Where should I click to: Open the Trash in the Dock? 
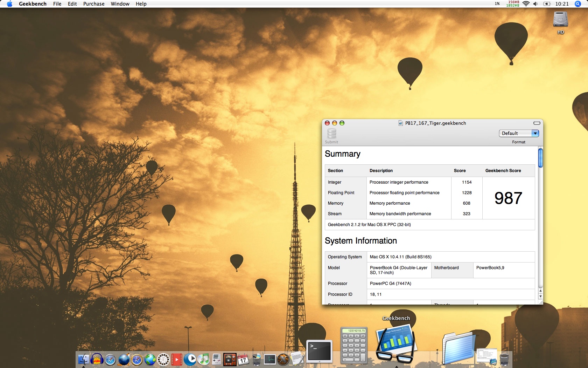[504, 360]
